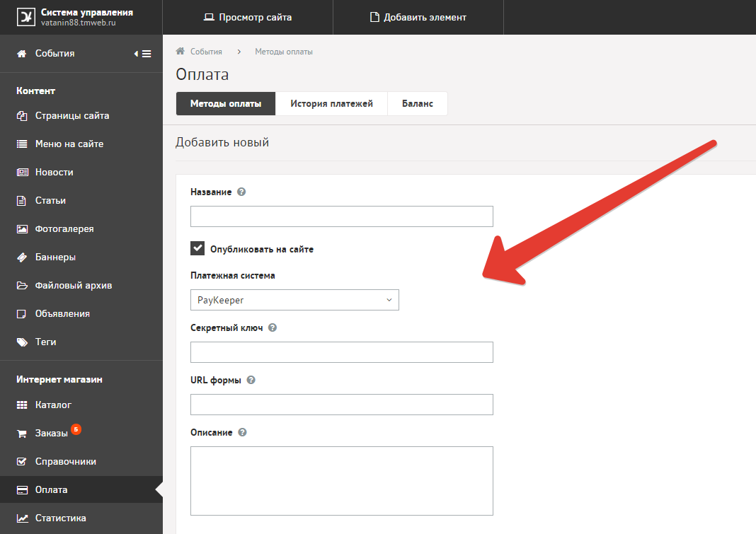Click inside the Описание text area
Viewport: 756px width, 534px height.
point(341,480)
